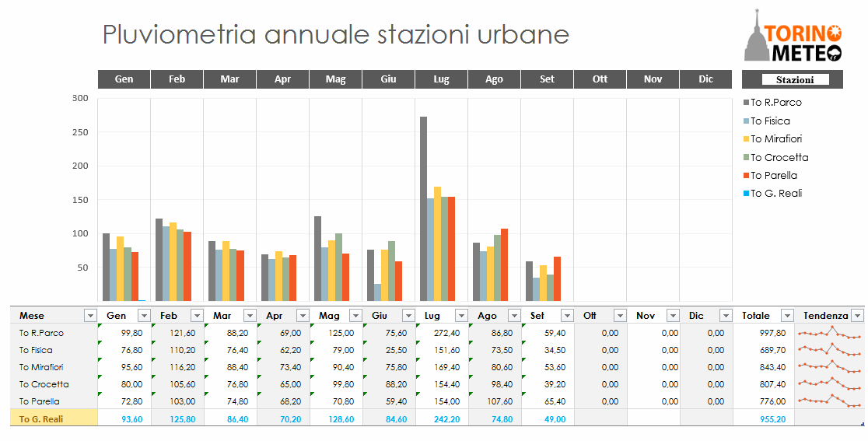The width and height of the screenshot is (868, 441).
Task: Select cell with value 121,60
Action: click(177, 333)
